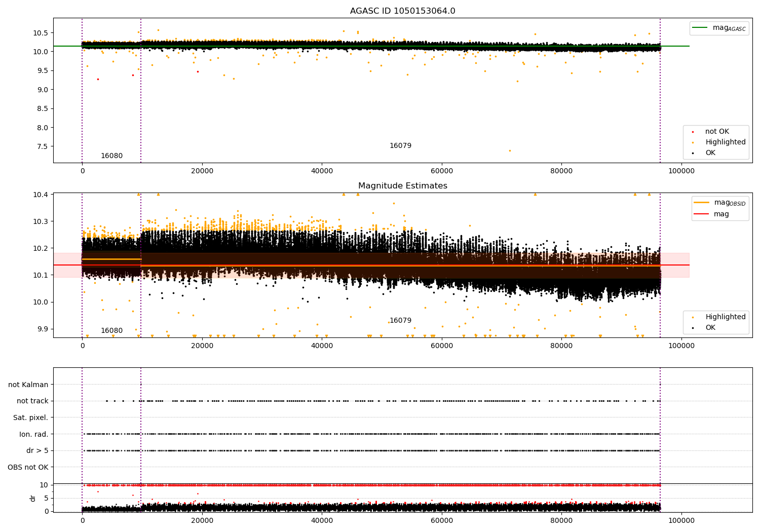
Task: Click the '8.5' y-tick of the top plot
Action: click(x=42, y=109)
